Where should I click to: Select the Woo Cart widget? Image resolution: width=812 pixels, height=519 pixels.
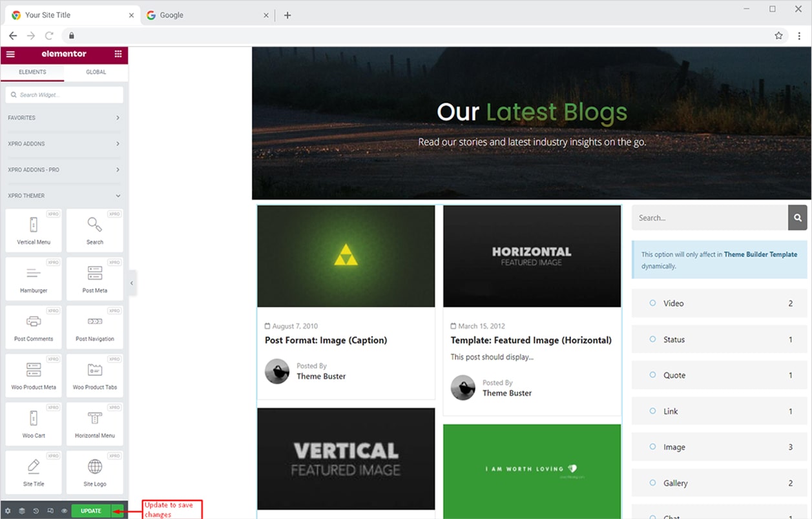point(34,423)
